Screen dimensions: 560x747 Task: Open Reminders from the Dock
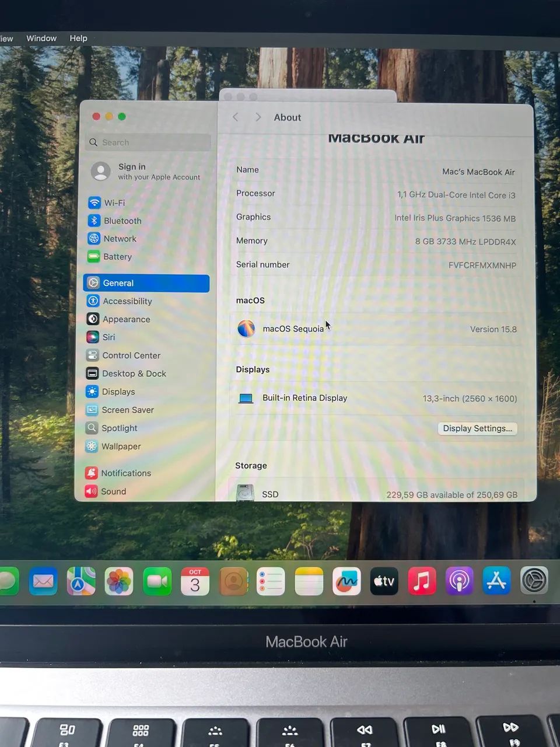271,581
